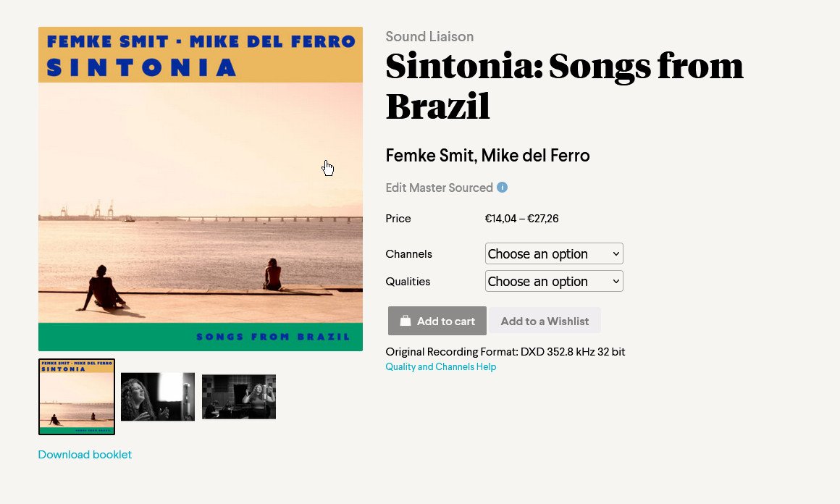The width and height of the screenshot is (840, 504).
Task: Click the chevron arrow on the Channels selector
Action: coord(616,254)
